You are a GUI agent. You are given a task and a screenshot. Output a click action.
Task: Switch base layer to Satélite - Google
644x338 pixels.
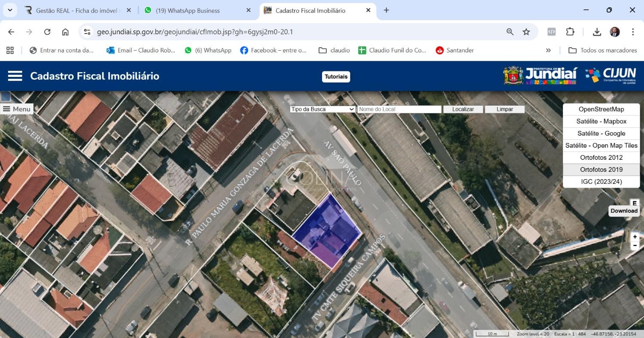(601, 134)
